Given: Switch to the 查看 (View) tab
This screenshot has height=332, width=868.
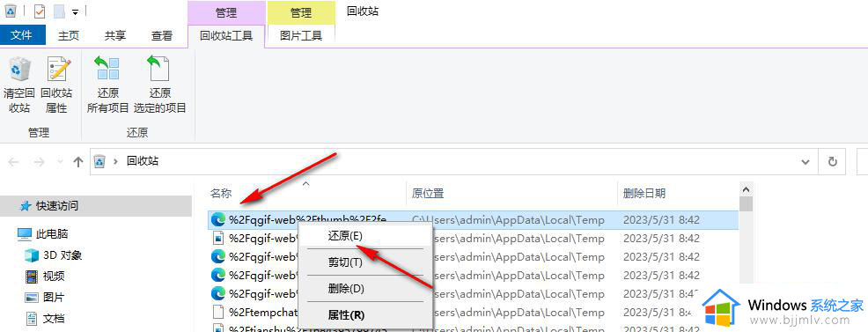Looking at the screenshot, I should [x=162, y=36].
